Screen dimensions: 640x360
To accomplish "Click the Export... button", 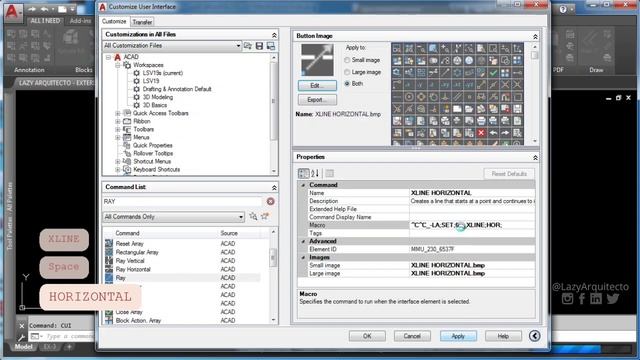I will click(x=317, y=100).
